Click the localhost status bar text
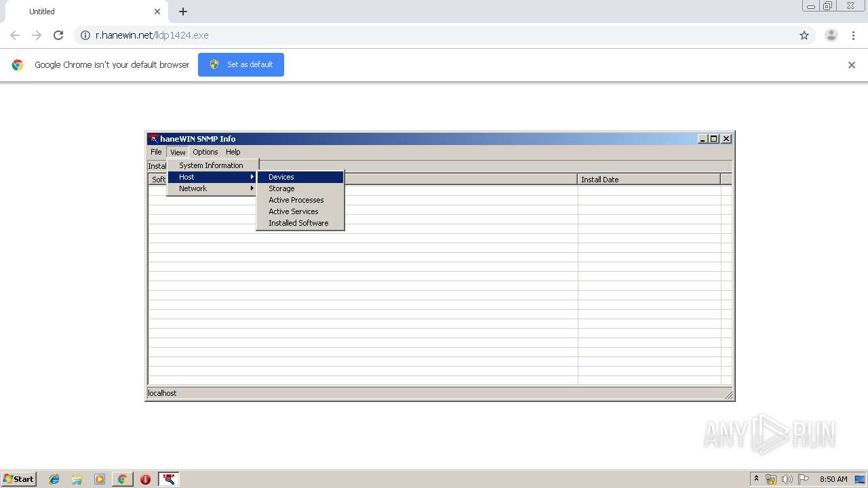 click(x=162, y=393)
